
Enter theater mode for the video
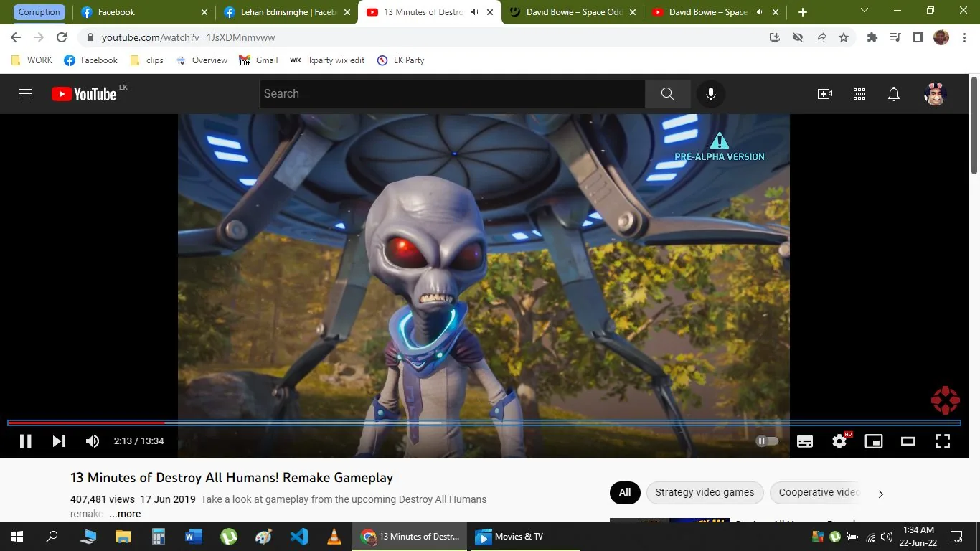(908, 441)
